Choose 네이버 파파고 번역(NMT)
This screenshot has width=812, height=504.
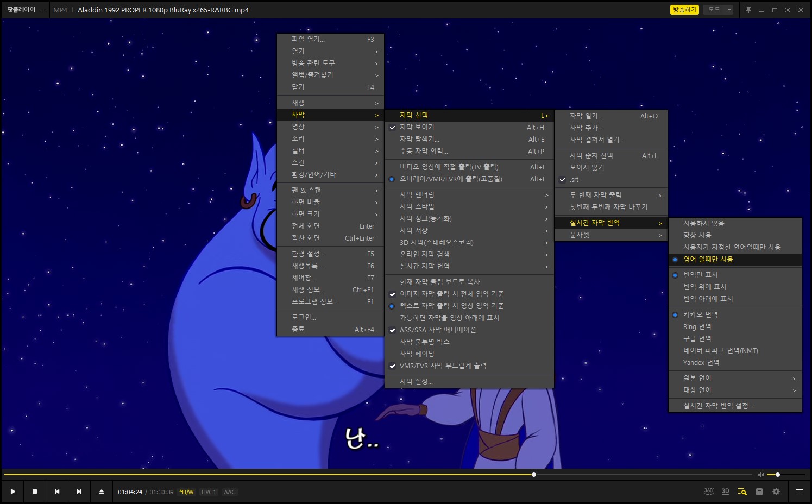(x=735, y=350)
